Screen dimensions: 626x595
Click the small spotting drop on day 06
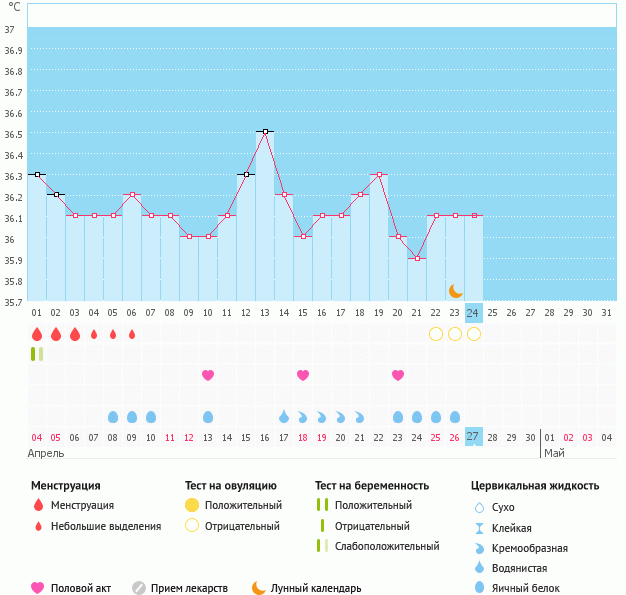click(x=132, y=334)
